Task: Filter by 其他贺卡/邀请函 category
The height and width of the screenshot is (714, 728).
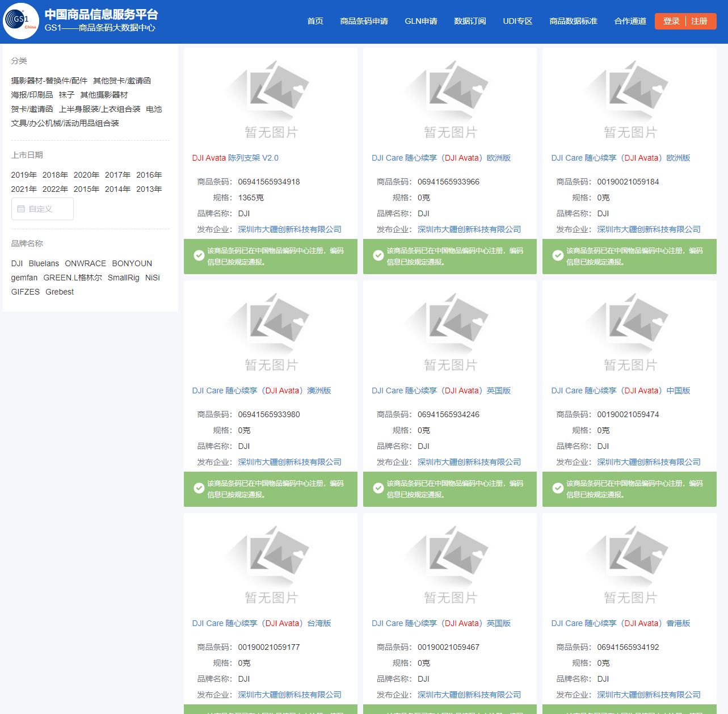Action: coord(122,81)
